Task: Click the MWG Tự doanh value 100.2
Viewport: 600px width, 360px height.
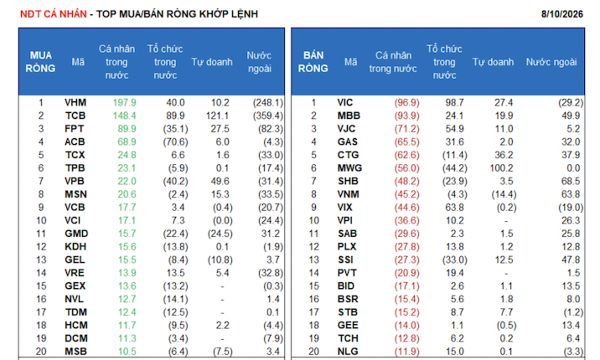Action: (x=501, y=168)
